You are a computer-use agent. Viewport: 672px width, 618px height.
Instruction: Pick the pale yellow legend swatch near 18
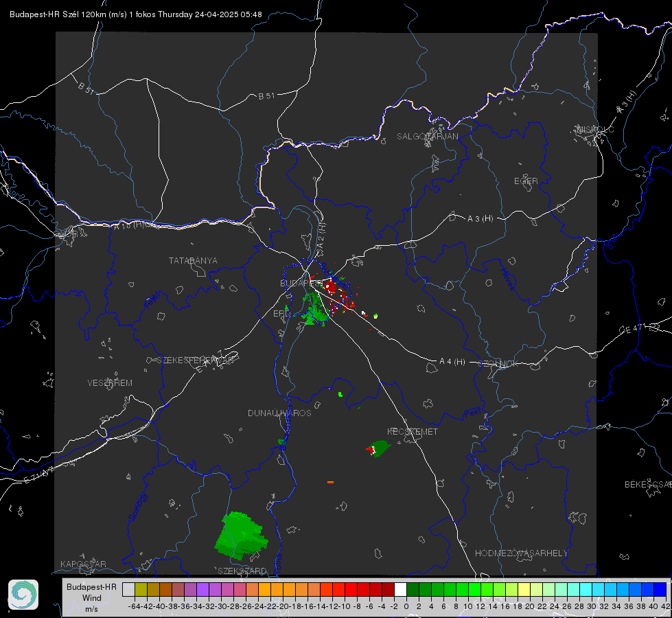point(524,589)
